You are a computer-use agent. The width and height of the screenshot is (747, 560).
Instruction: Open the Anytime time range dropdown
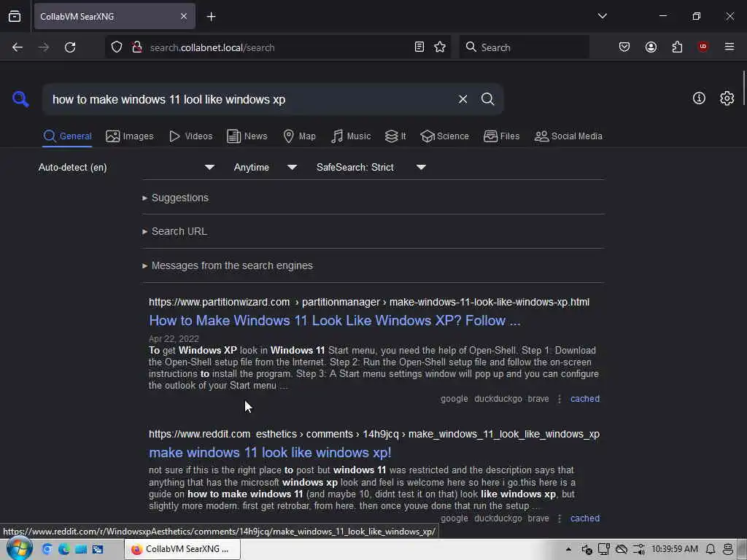266,167
